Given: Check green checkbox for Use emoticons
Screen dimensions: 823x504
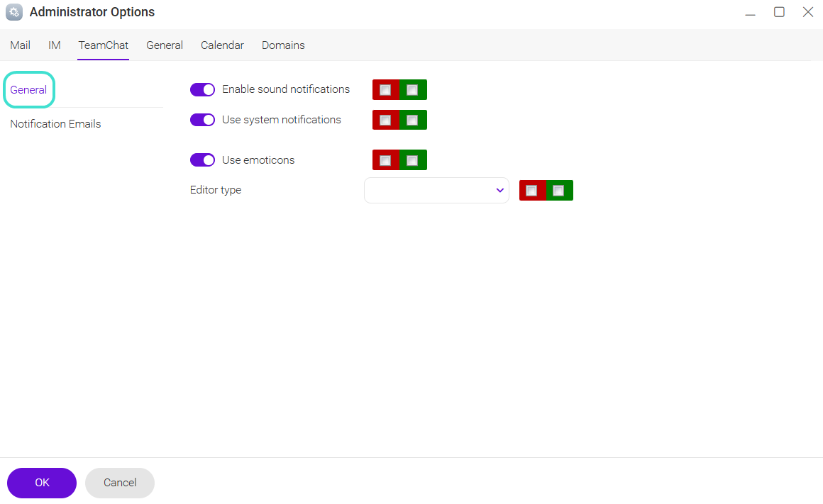Looking at the screenshot, I should 412,161.
